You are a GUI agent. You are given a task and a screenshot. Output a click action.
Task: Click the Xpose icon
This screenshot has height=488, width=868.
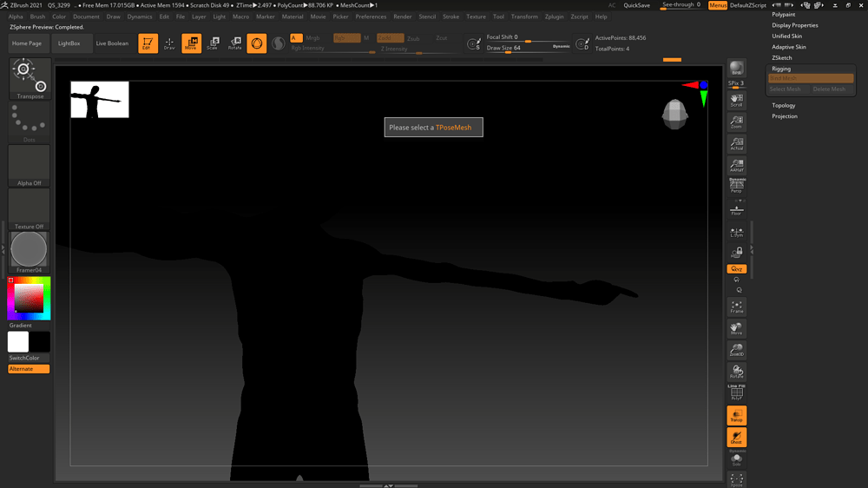pos(736,479)
